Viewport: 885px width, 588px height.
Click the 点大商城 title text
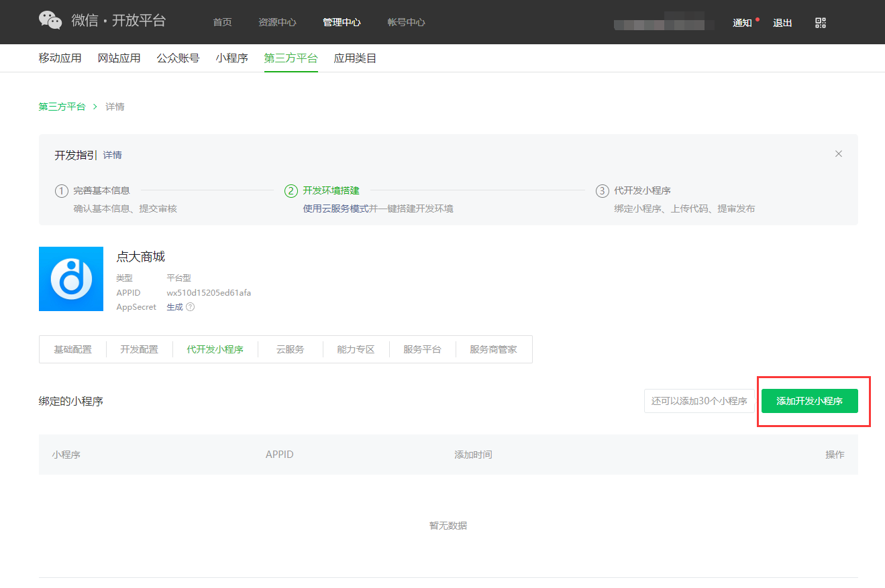141,257
